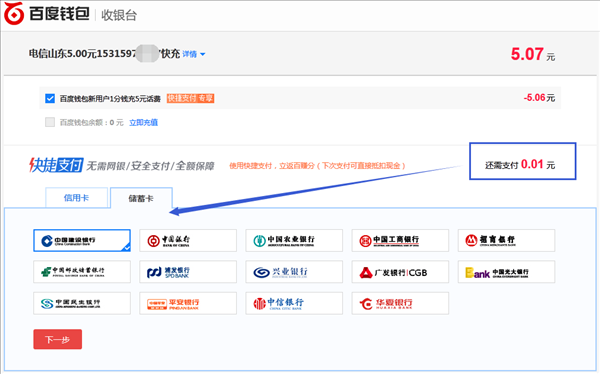Click the orange 使用快捷支付,立返百赚分 promo text
The height and width of the screenshot is (374, 600).
click(x=317, y=165)
